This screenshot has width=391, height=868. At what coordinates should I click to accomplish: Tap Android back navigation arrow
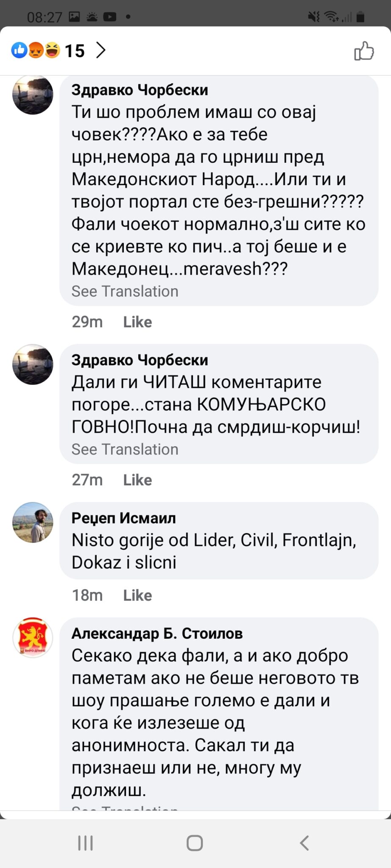click(x=304, y=843)
